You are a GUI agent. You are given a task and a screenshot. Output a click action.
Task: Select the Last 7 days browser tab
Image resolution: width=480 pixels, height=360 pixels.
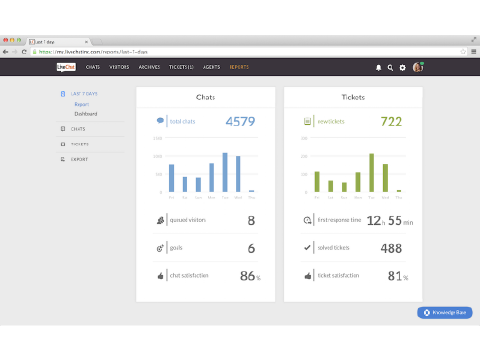[x=58, y=42]
